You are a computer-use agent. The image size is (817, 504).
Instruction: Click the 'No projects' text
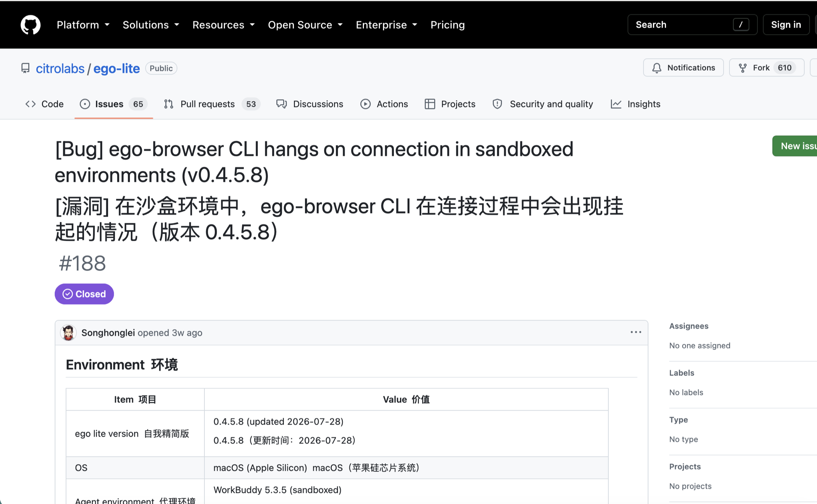tap(691, 486)
